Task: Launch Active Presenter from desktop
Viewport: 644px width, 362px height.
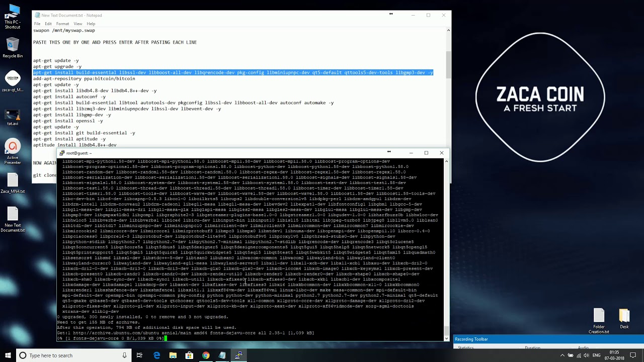Action: click(x=13, y=152)
